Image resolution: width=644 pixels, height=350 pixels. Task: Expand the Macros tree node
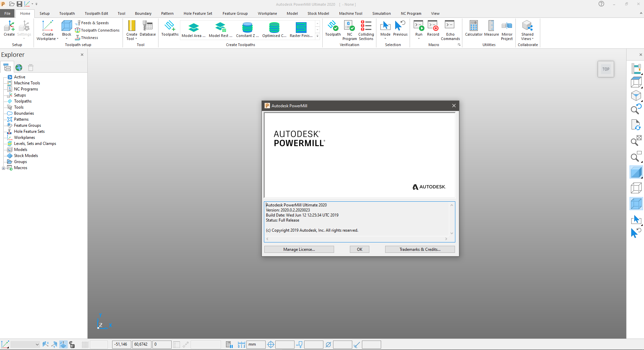pyautogui.click(x=3, y=168)
